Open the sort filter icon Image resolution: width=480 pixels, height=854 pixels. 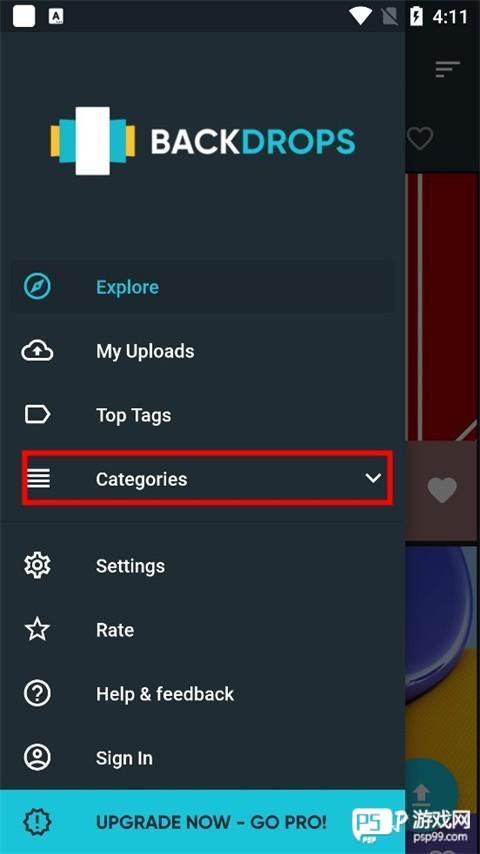pos(447,69)
